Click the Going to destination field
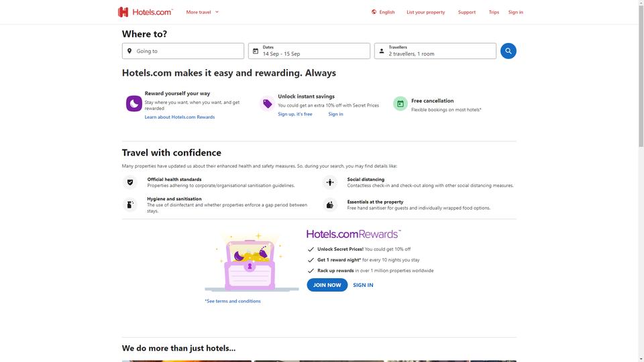This screenshot has height=362, width=644. 182,51
